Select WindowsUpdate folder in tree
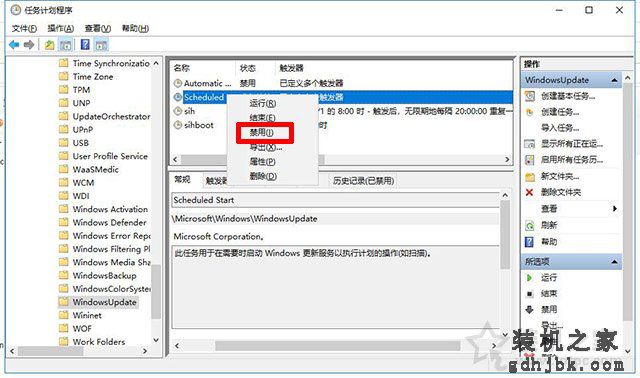 (104, 302)
